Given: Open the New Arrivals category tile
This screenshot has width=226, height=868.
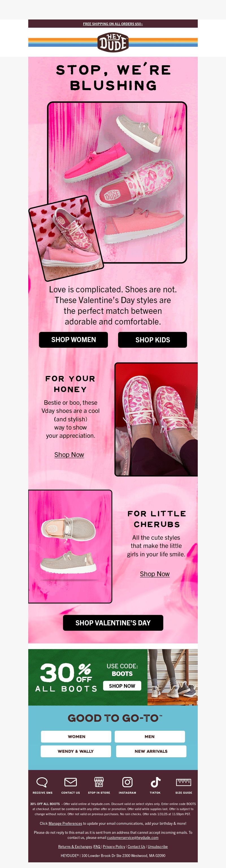Looking at the screenshot, I should pos(151,751).
